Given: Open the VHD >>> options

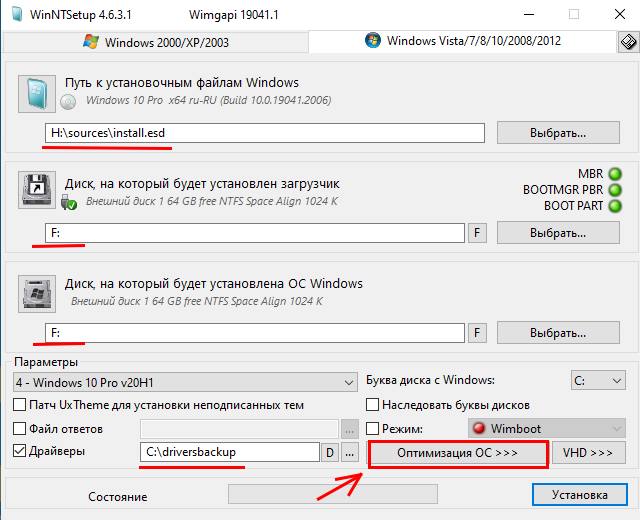Looking at the screenshot, I should pyautogui.click(x=589, y=453).
